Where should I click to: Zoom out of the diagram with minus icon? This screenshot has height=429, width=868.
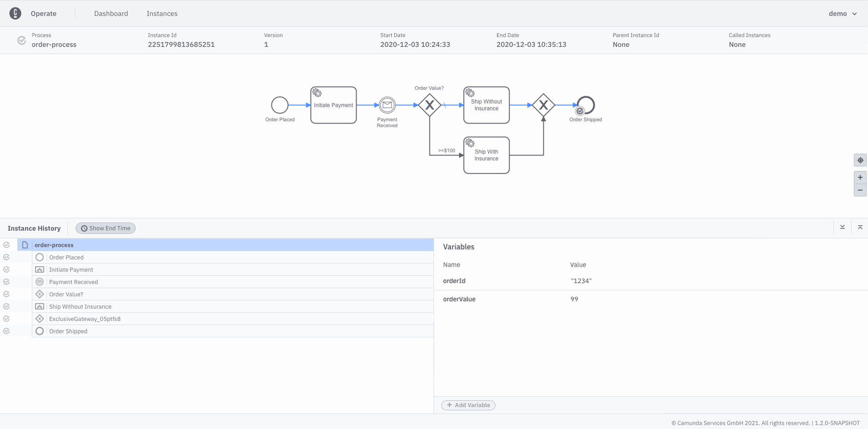pyautogui.click(x=860, y=190)
